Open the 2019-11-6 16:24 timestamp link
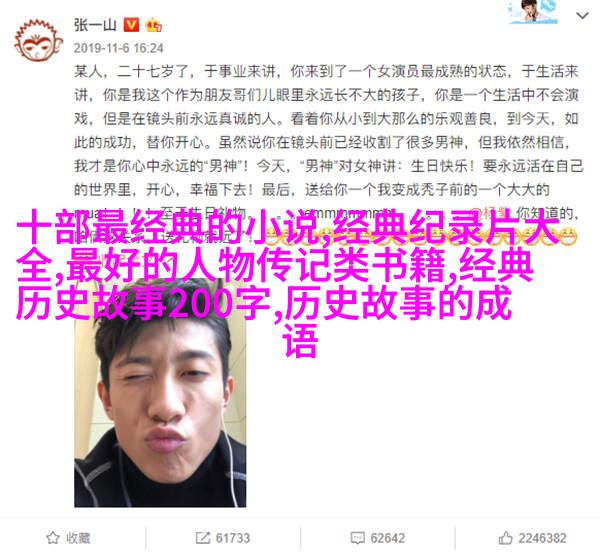600x558 pixels. coord(119,48)
